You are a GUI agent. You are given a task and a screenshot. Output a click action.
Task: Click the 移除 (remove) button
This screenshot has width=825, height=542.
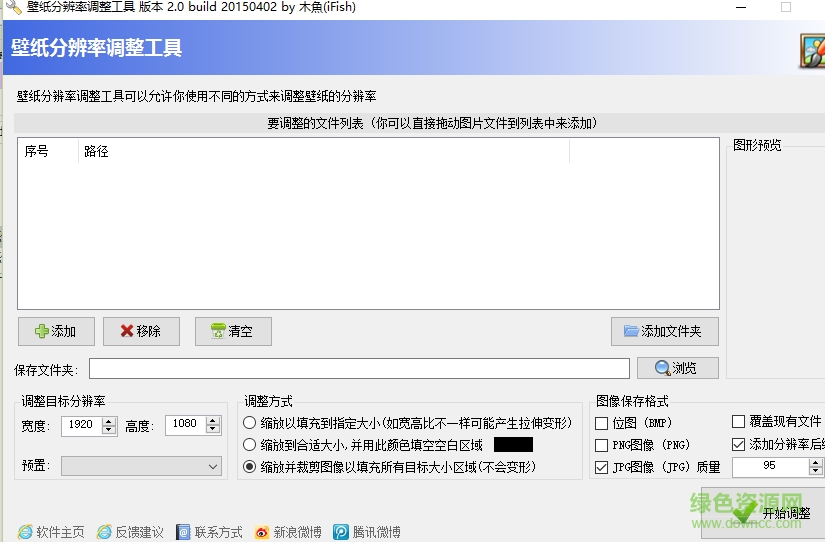tap(141, 331)
